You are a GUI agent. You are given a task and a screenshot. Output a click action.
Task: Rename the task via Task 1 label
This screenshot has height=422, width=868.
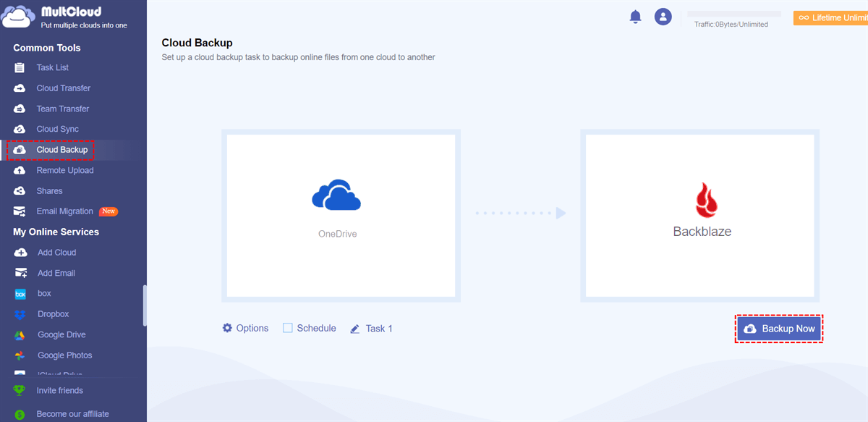click(379, 329)
